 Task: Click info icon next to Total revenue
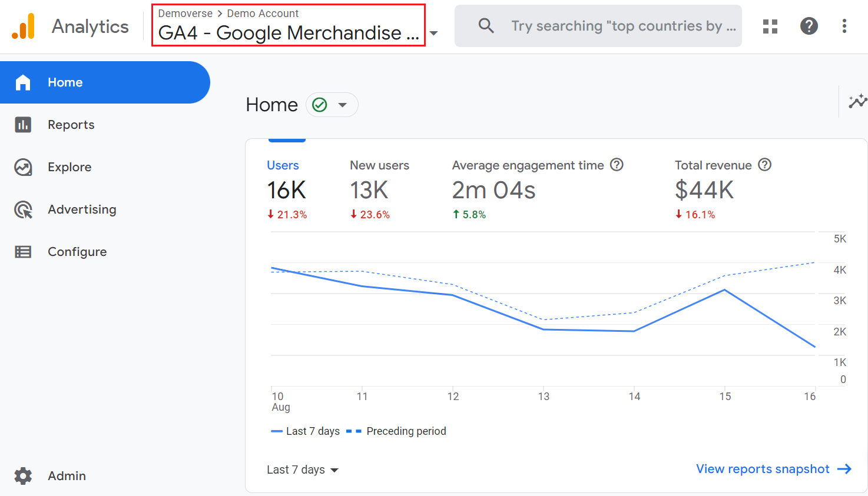[764, 165]
